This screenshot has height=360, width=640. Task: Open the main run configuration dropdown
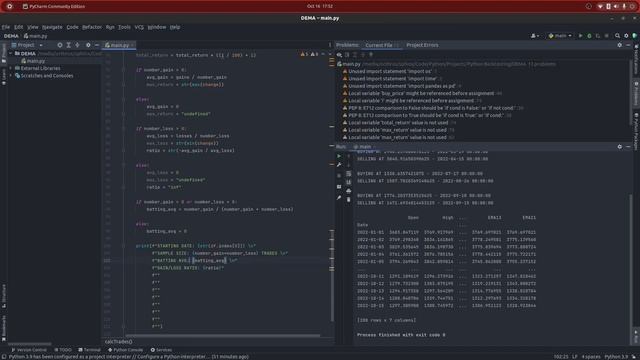coord(560,36)
